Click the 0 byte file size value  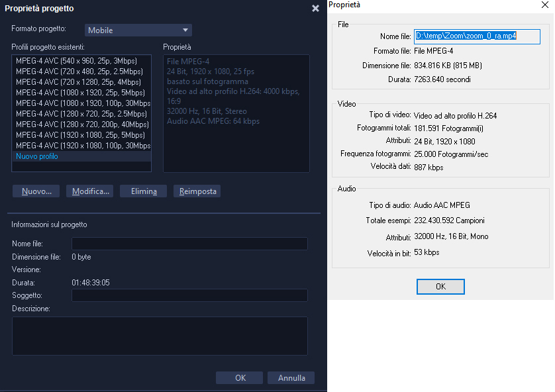tap(81, 257)
